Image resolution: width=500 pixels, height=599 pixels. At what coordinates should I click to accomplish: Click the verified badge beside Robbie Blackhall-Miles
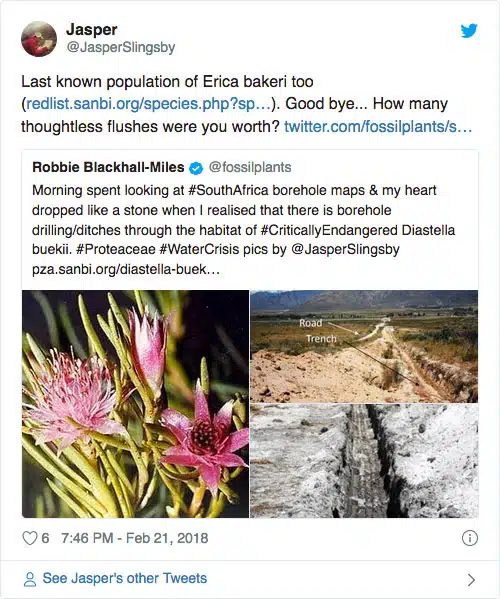(196, 168)
